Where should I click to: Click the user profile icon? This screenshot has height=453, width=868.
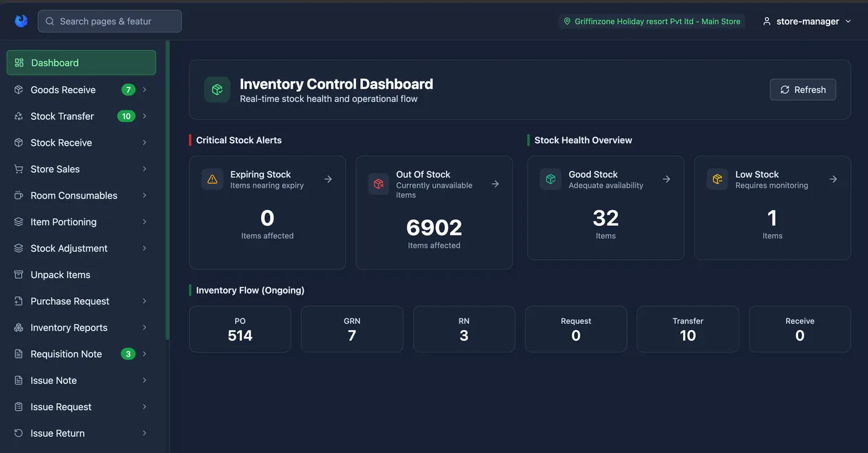[767, 21]
